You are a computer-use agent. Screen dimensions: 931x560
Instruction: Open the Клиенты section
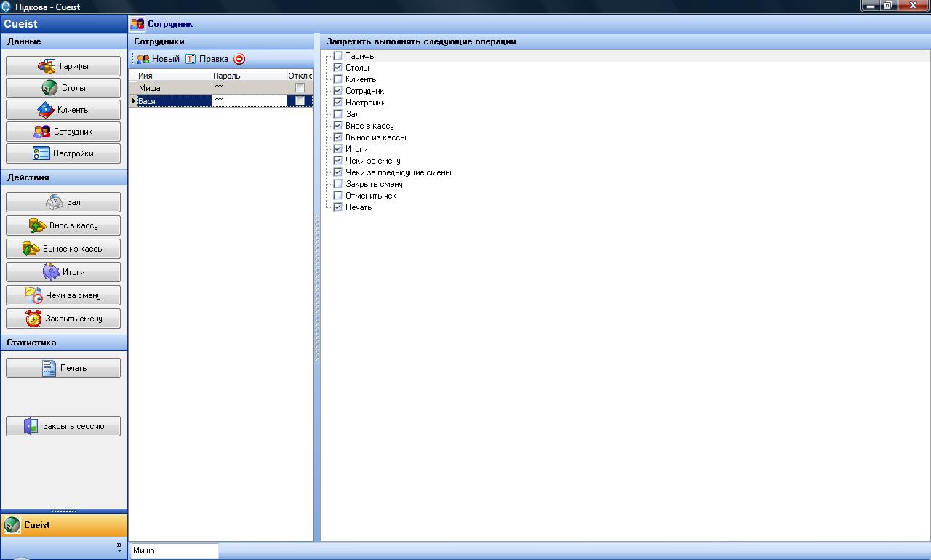tap(63, 110)
